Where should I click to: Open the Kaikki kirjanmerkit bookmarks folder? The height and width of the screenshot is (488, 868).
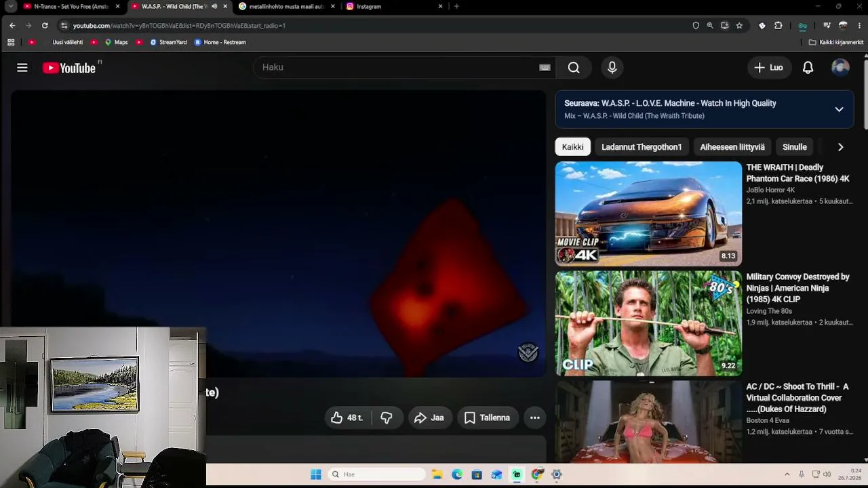click(x=836, y=42)
